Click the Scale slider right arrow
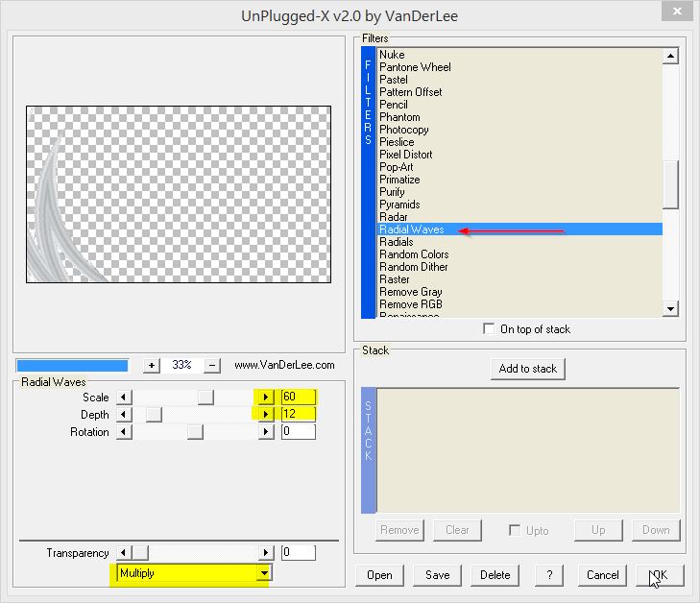 pos(266,397)
